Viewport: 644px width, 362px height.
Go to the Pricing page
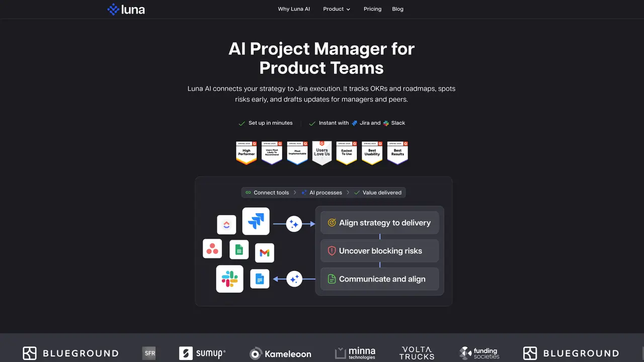point(372,9)
